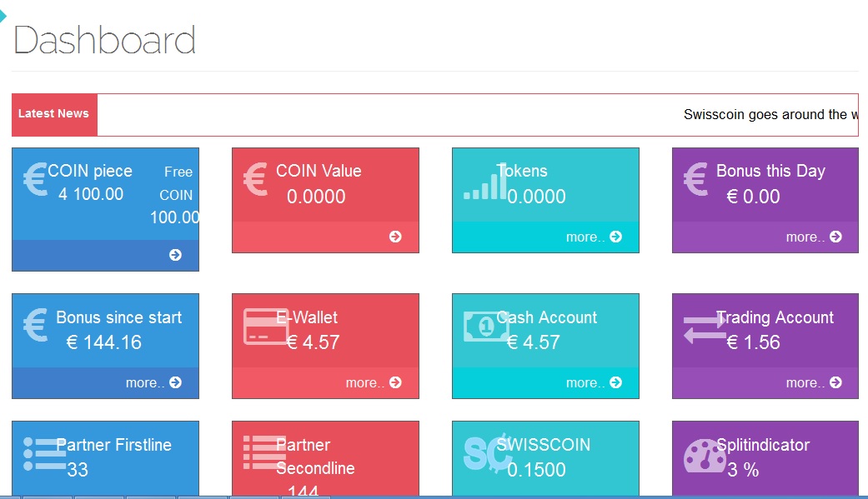The height and width of the screenshot is (499, 868).
Task: Click arrow icon in Bonus since start footer
Action: (x=175, y=382)
